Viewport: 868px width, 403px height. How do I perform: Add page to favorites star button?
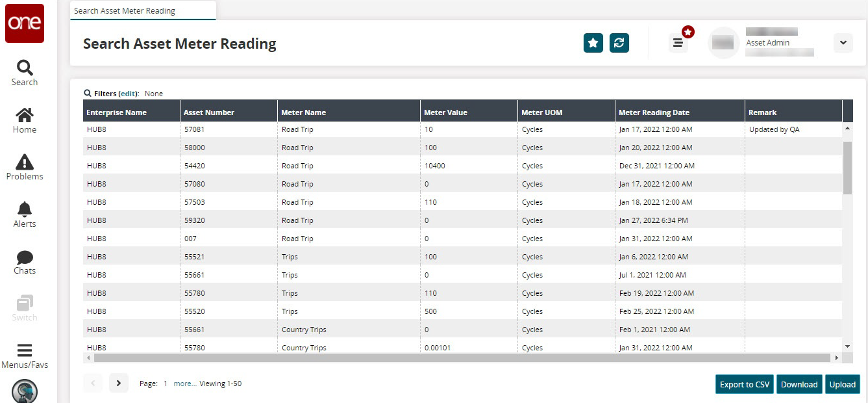(593, 43)
